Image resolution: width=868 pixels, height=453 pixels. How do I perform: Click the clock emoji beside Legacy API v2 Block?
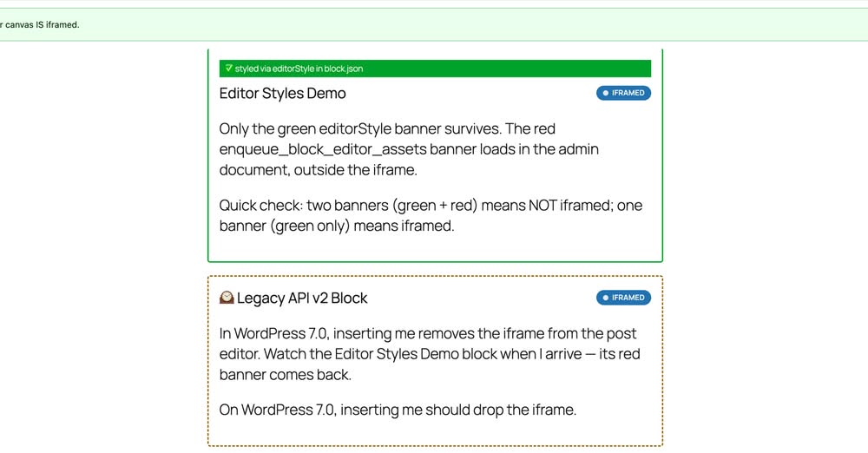point(227,298)
